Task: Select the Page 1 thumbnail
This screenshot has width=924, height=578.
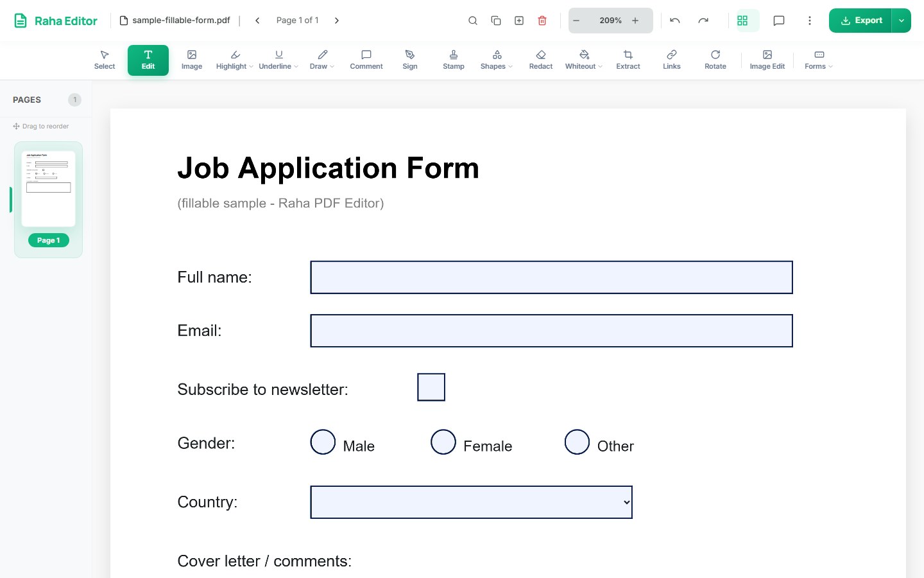Action: tap(49, 189)
